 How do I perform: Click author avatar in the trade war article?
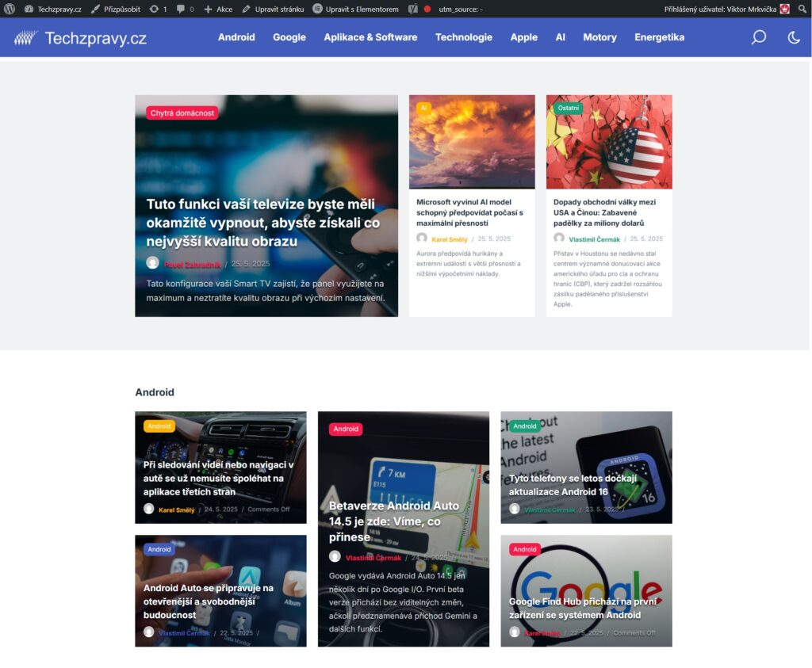(559, 238)
